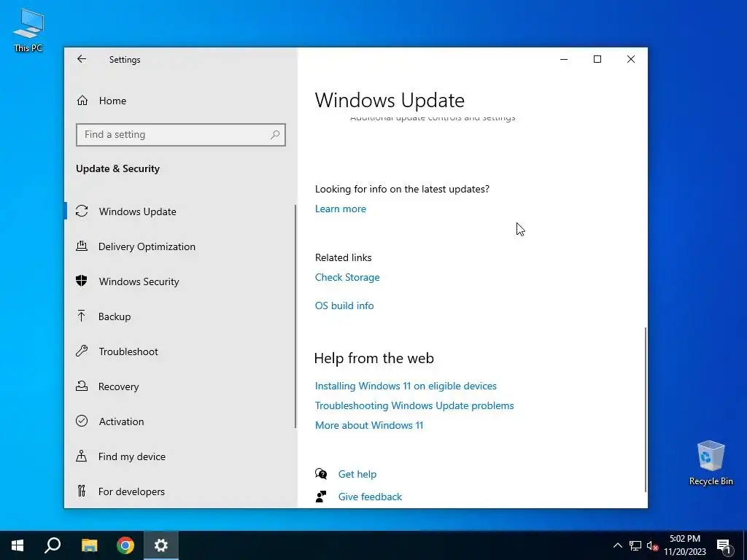Viewport: 747px width, 560px height.
Task: Go to Windows Security page
Action: (180, 281)
